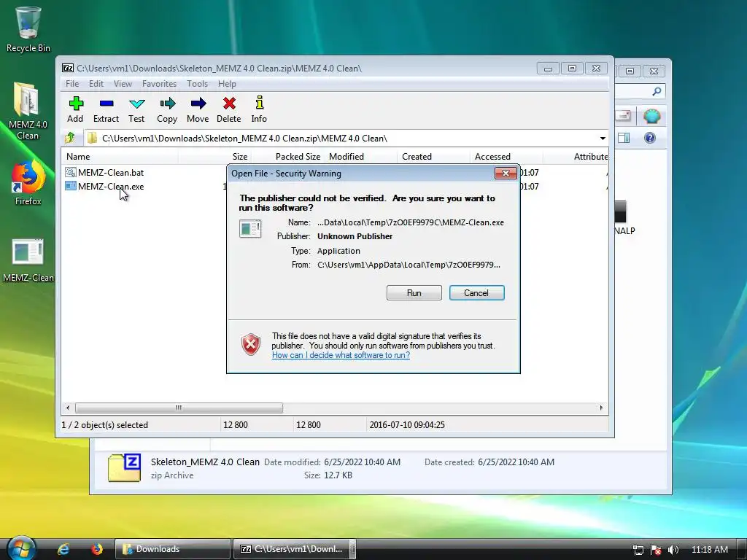This screenshot has width=747, height=560.
Task: Open the Tools menu
Action: (x=197, y=84)
